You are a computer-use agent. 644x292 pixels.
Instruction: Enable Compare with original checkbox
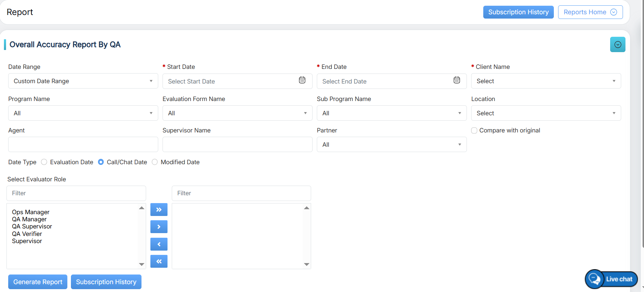[474, 131]
